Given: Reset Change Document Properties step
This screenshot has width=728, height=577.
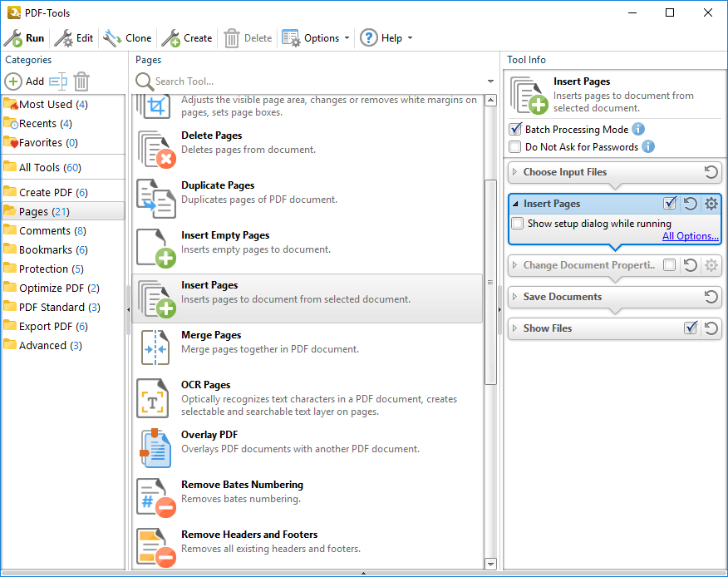Looking at the screenshot, I should coord(691,265).
